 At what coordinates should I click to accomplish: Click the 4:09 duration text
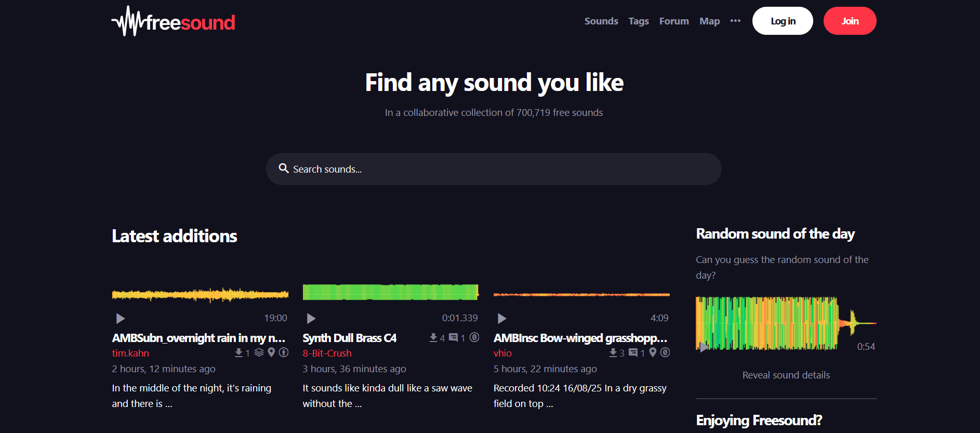[x=659, y=318]
